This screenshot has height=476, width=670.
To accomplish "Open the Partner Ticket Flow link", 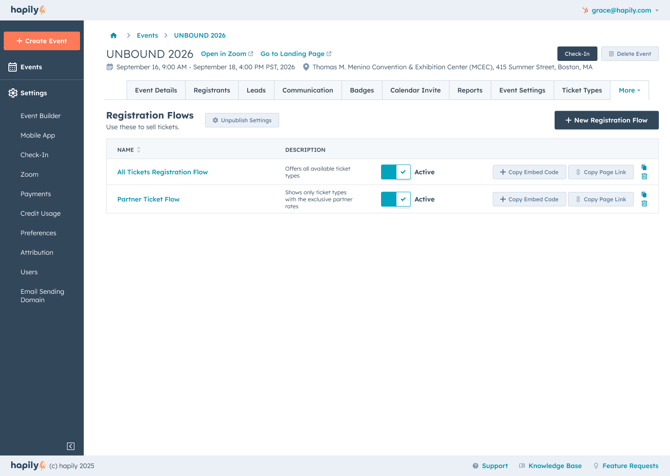I will tap(148, 199).
